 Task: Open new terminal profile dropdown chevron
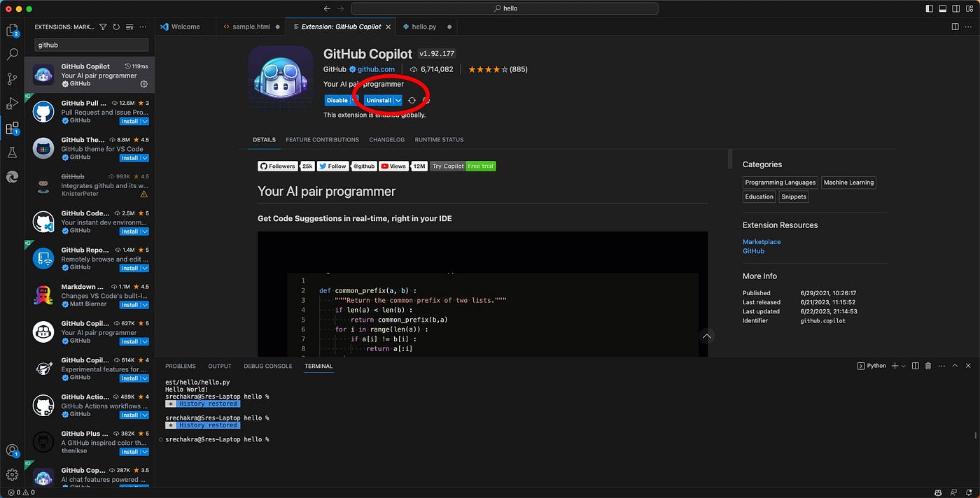(903, 366)
